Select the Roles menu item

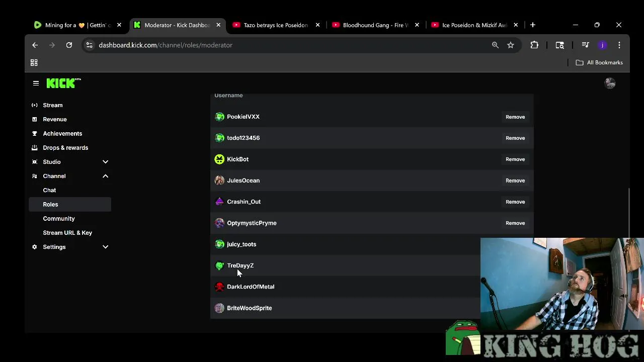click(x=70, y=205)
